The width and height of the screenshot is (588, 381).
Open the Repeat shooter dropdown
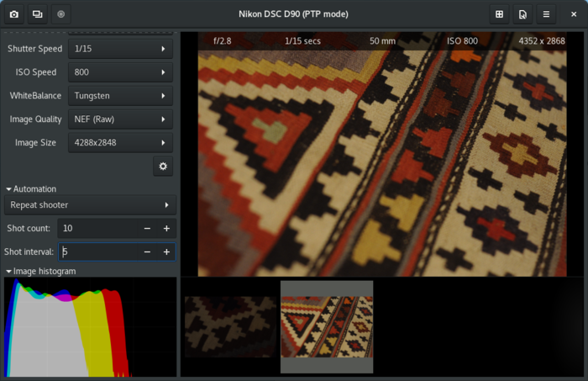click(90, 205)
